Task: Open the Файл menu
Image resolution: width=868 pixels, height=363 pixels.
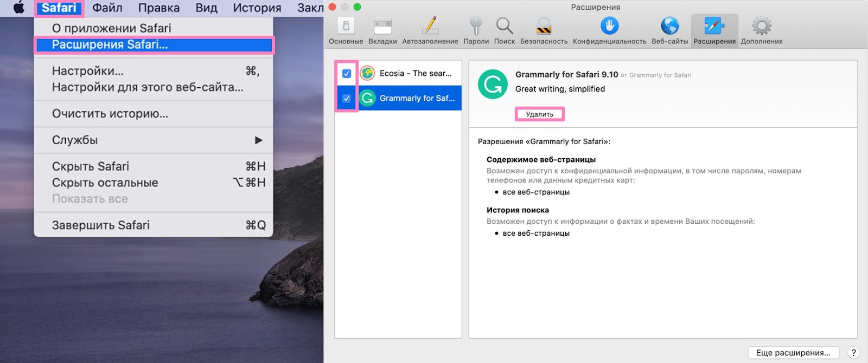Action: click(107, 8)
